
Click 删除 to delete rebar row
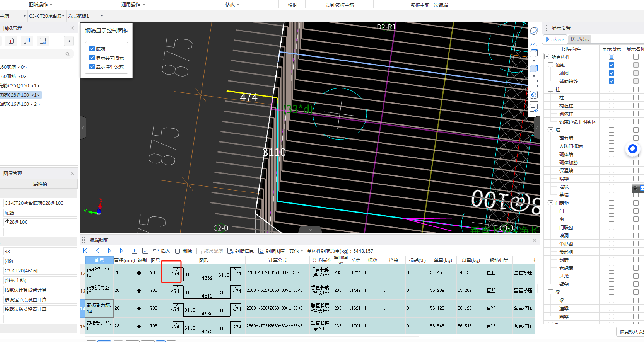[183, 251]
